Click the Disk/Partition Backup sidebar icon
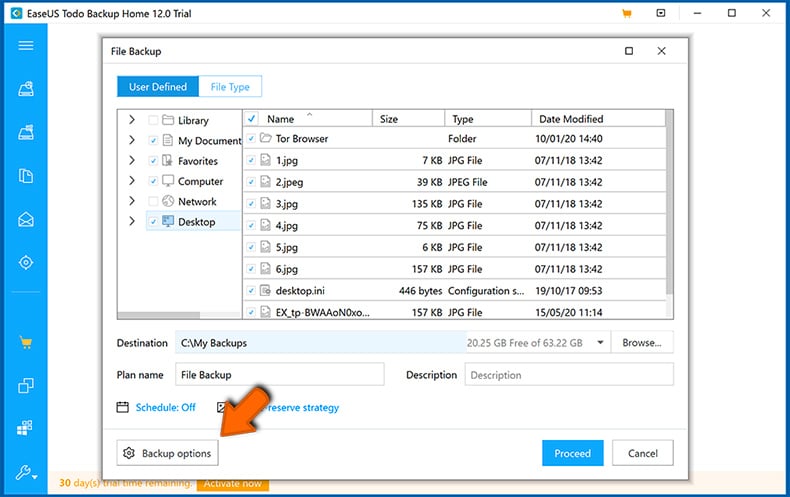The width and height of the screenshot is (790, 497). (26, 89)
